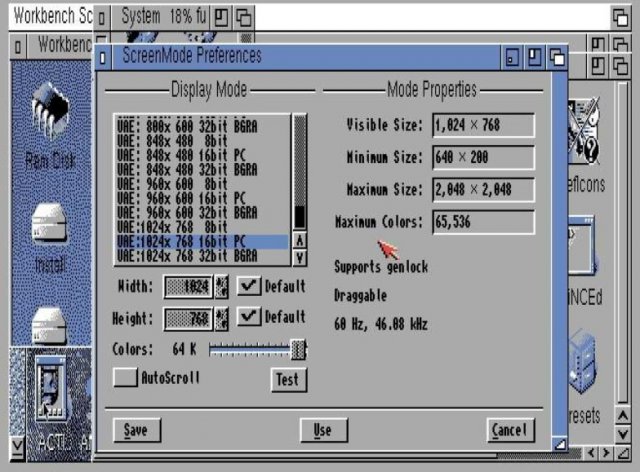640x472 pixels.
Task: Click the Maximum Size value field
Action: click(483, 189)
